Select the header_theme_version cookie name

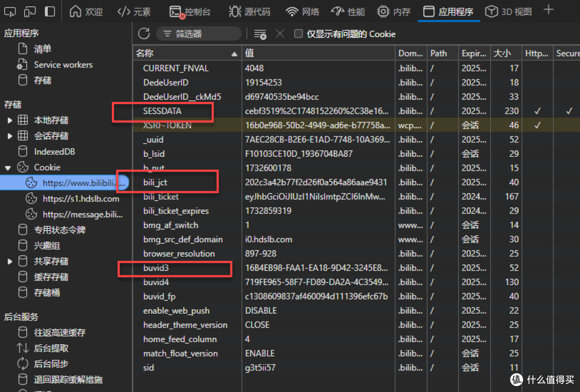coord(185,325)
